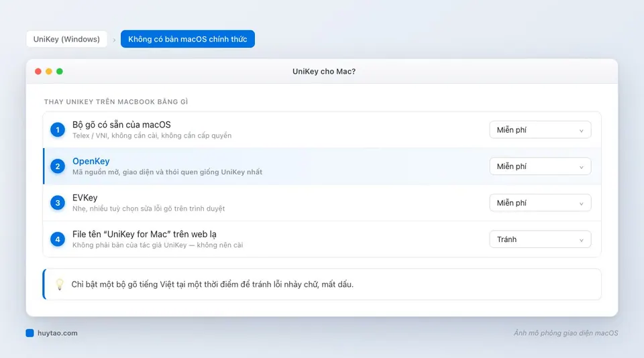Screen dimensions: 644x358
Task: Select the EVKey row
Action: point(322,203)
